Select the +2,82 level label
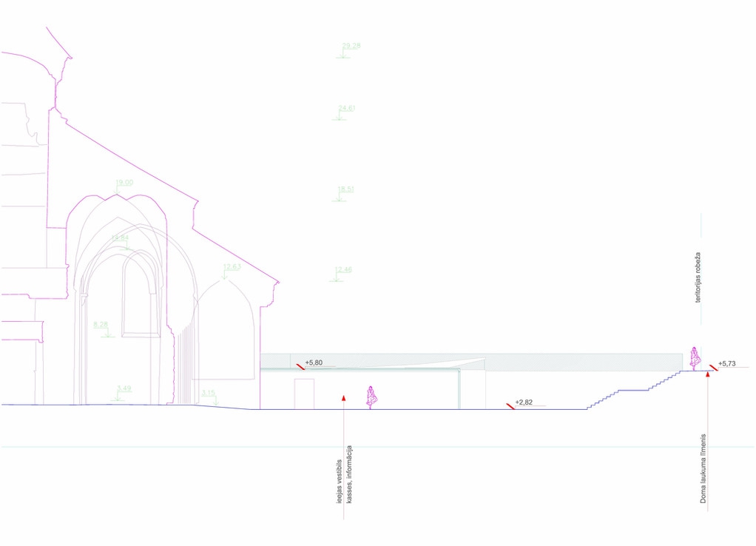 524,402
